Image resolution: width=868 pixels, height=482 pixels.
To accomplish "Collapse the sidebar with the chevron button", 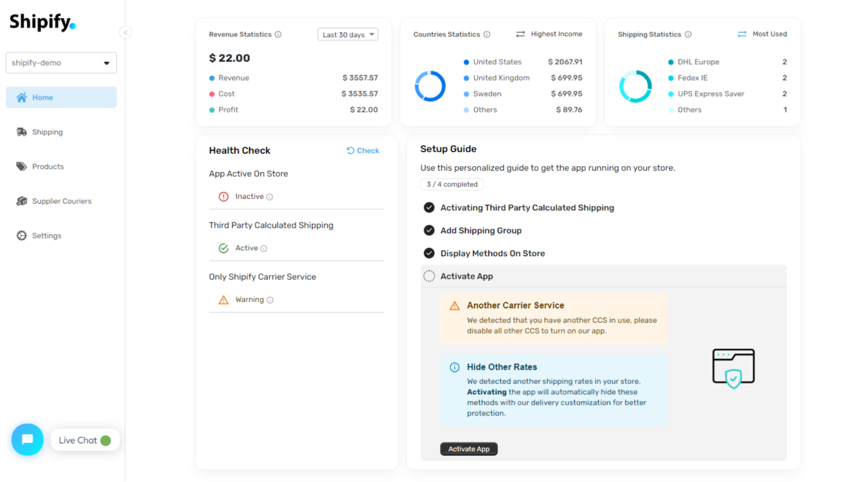I will point(125,33).
